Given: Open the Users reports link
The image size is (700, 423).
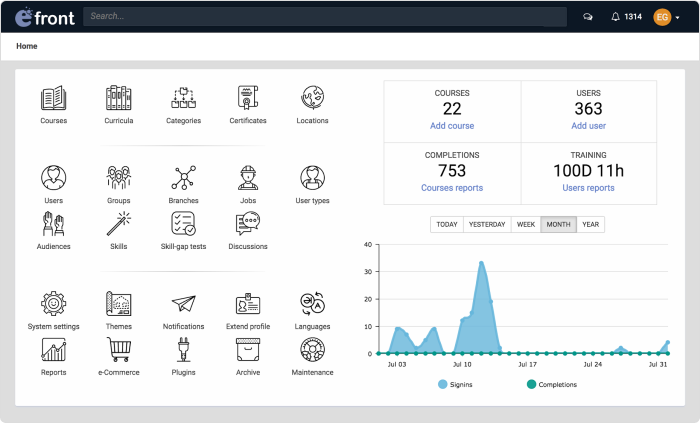Looking at the screenshot, I should pos(588,188).
